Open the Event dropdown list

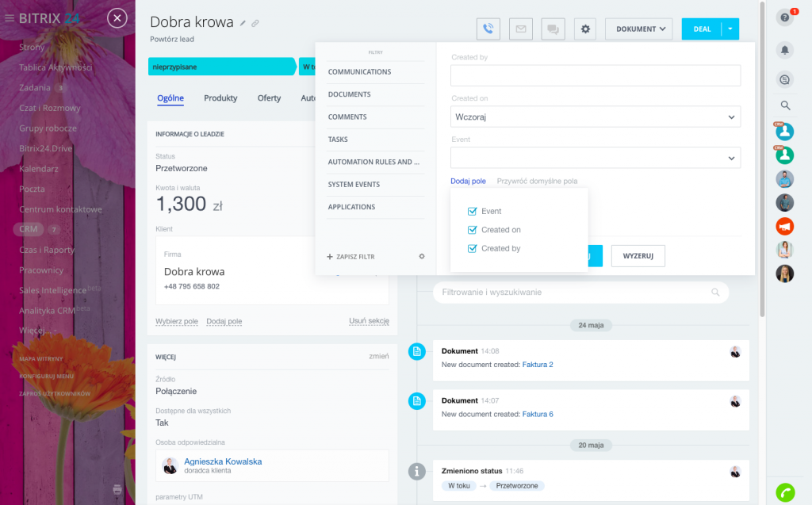tap(595, 158)
